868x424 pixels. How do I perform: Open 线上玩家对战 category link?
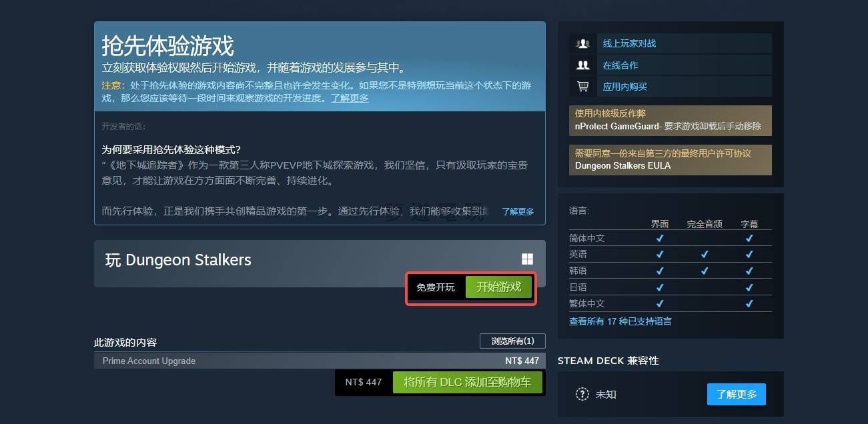(629, 43)
